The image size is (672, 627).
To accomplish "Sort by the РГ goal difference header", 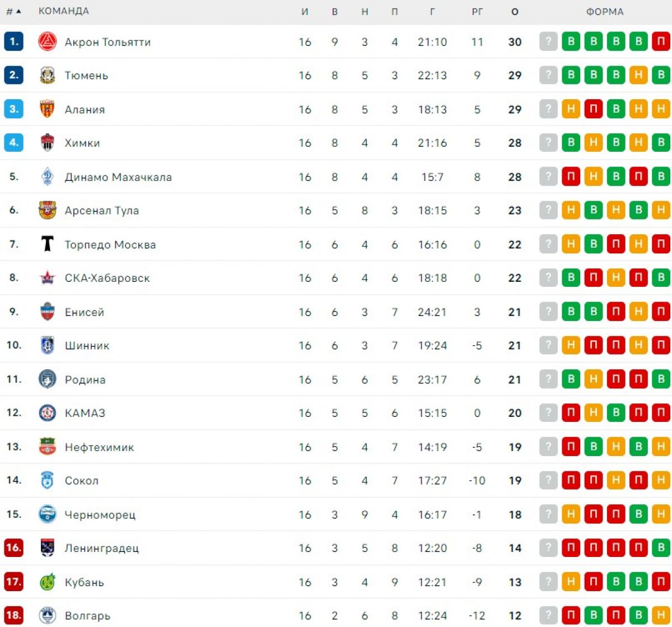I will tap(477, 12).
